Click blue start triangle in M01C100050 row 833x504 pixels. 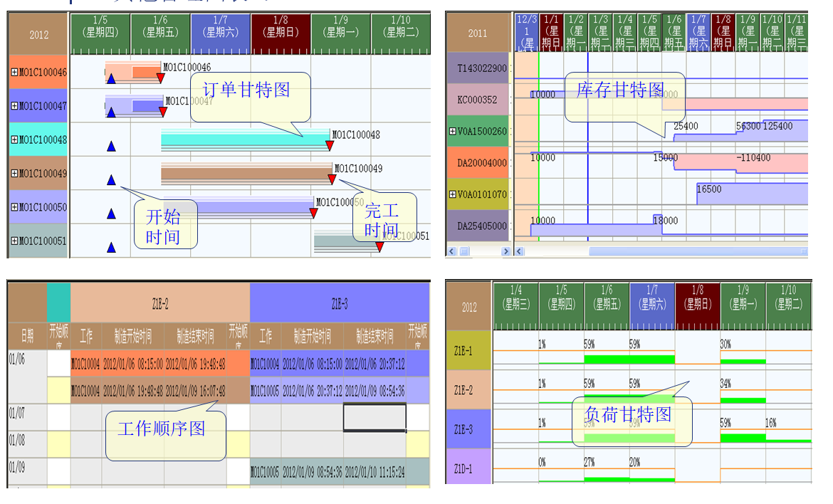pyautogui.click(x=111, y=214)
